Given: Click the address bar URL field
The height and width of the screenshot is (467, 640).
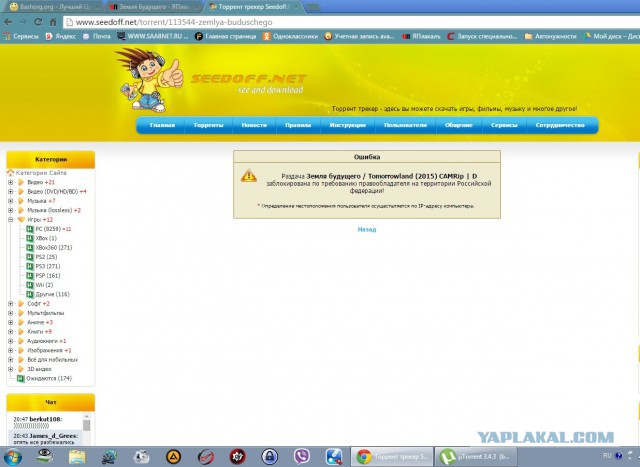Looking at the screenshot, I should pos(351,22).
